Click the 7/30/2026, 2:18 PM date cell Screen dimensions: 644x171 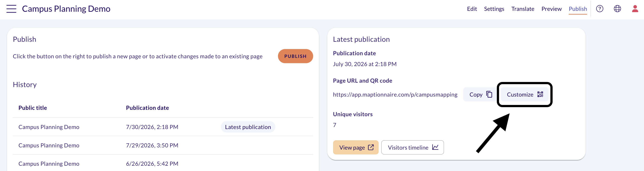(x=152, y=127)
